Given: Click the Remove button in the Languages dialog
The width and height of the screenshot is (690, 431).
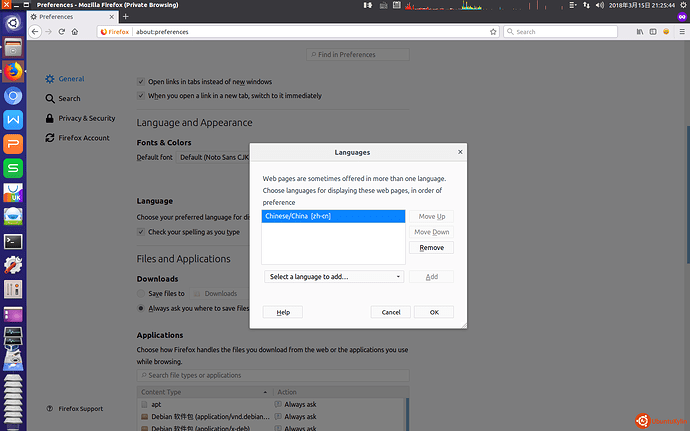Looking at the screenshot, I should (431, 247).
